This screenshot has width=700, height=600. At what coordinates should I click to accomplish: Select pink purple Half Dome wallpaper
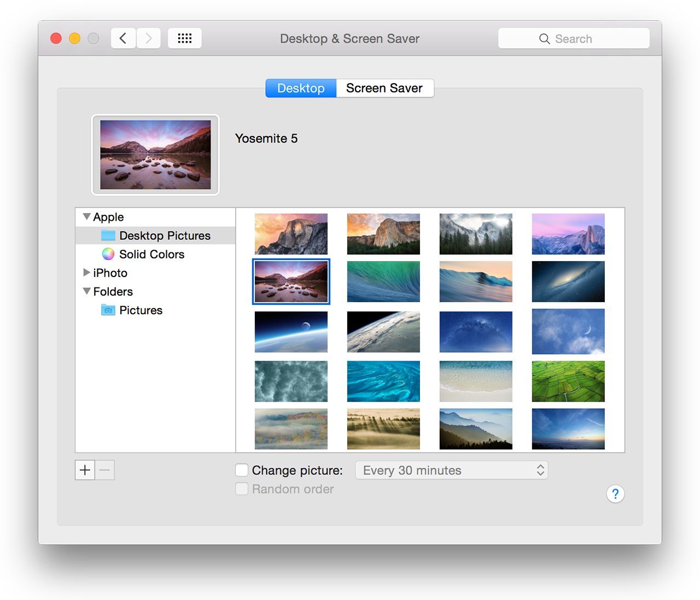click(x=568, y=234)
